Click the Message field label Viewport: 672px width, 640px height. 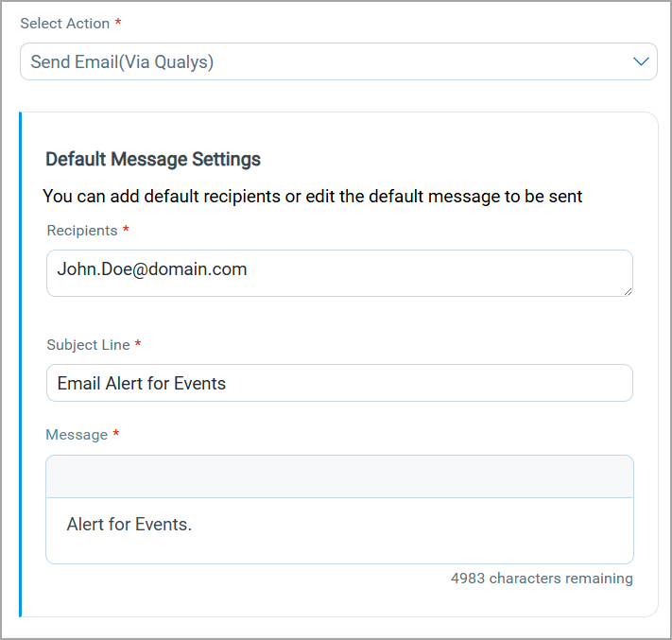pyautogui.click(x=77, y=435)
